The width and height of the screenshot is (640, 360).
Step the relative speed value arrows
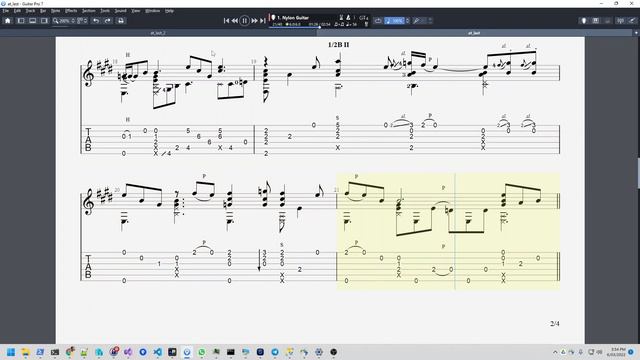[407, 21]
